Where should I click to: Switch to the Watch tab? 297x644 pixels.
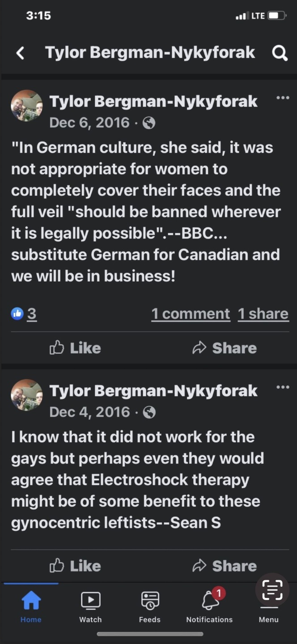90,606
